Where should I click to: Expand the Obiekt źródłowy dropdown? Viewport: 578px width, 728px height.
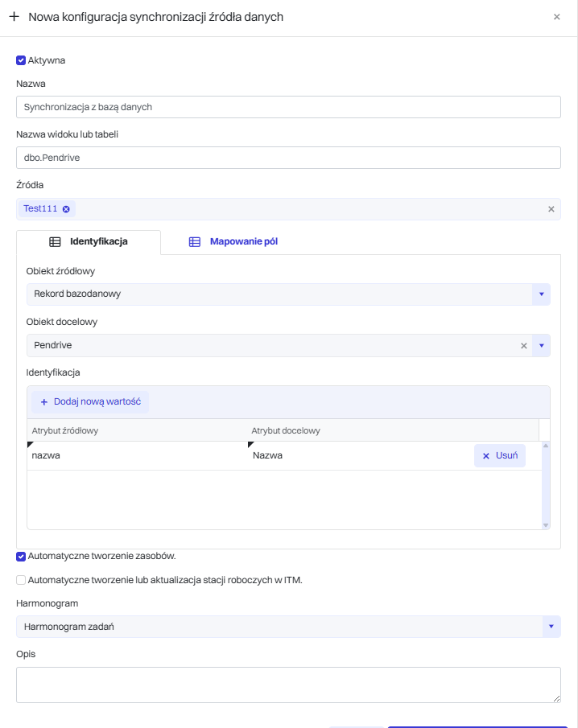coord(541,294)
